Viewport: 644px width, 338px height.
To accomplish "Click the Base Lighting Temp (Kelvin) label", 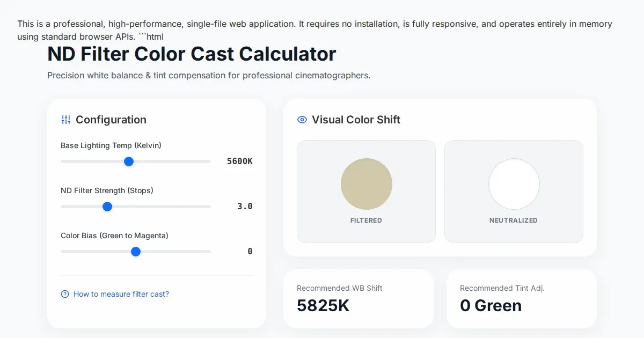I will pyautogui.click(x=111, y=145).
